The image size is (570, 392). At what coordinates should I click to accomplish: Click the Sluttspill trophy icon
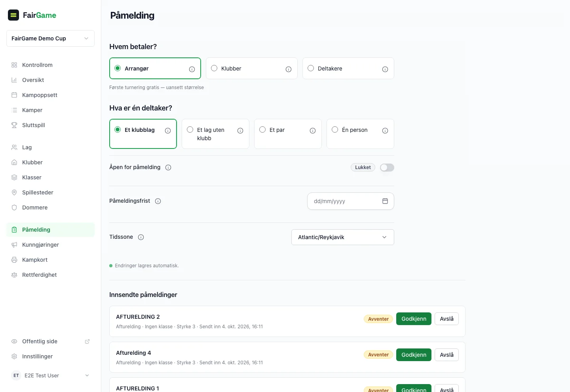[x=14, y=125]
